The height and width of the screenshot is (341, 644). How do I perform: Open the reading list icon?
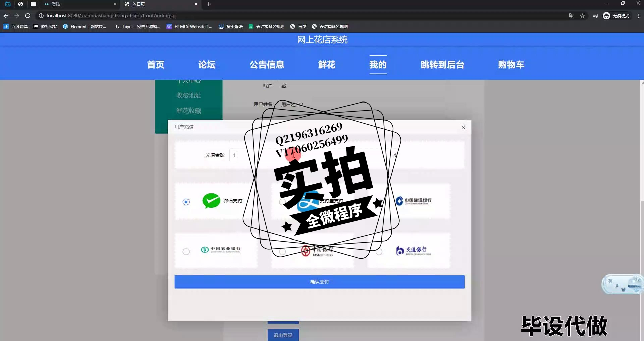click(595, 16)
